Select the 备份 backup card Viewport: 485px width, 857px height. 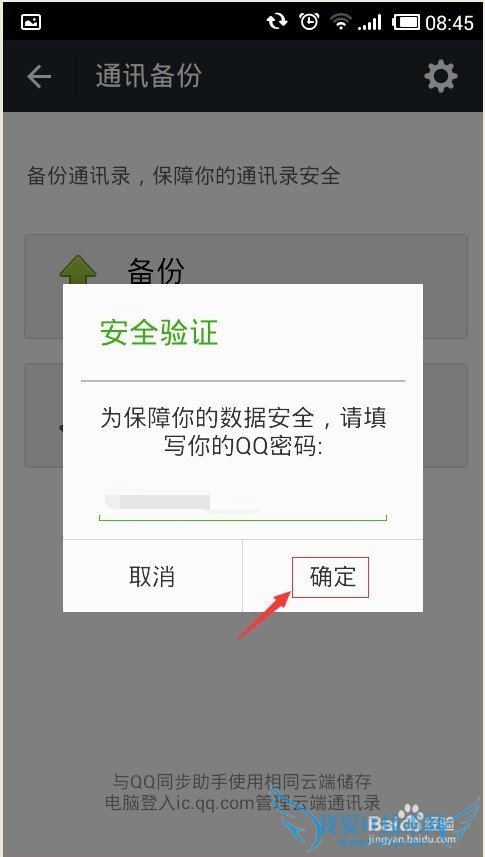[x=246, y=287]
